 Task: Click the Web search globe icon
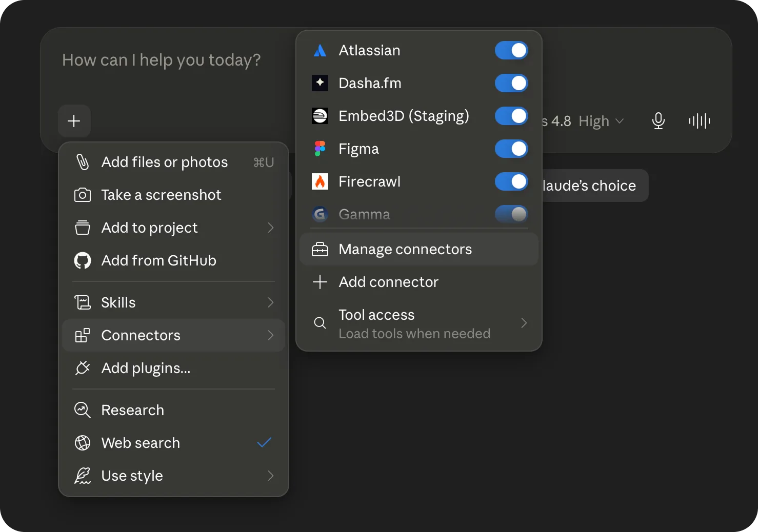tap(83, 443)
